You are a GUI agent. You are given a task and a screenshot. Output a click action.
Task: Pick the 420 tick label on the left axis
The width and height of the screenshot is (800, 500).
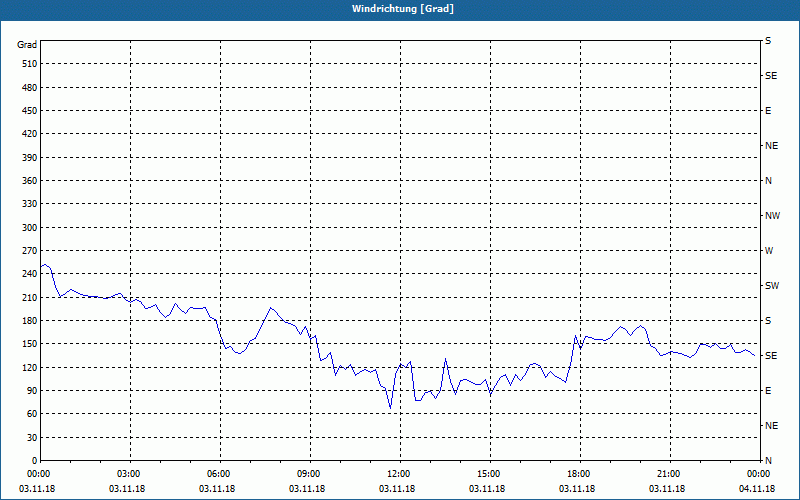point(30,134)
